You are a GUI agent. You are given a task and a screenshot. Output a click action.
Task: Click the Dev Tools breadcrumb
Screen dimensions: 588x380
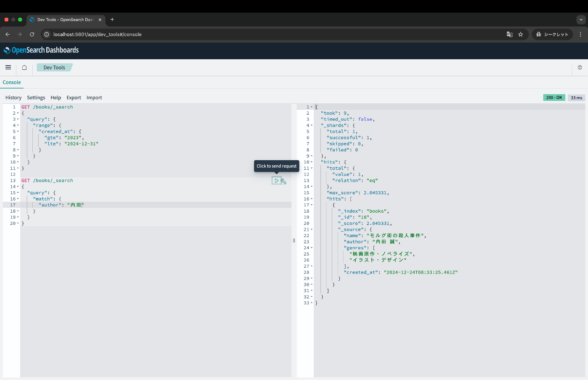[x=54, y=67]
